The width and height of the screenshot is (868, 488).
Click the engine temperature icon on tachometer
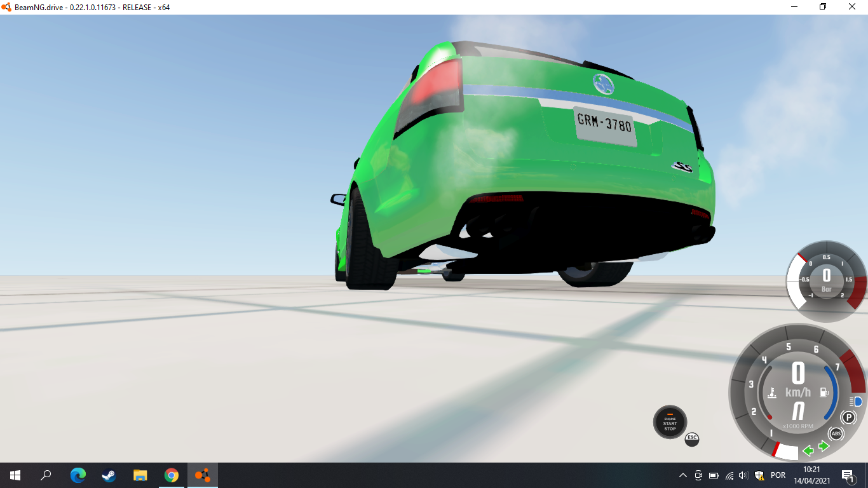click(772, 392)
